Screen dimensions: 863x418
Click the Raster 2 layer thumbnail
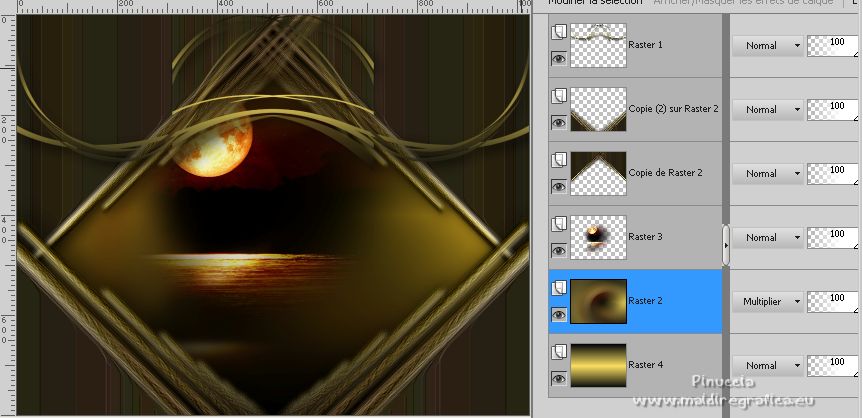[598, 301]
